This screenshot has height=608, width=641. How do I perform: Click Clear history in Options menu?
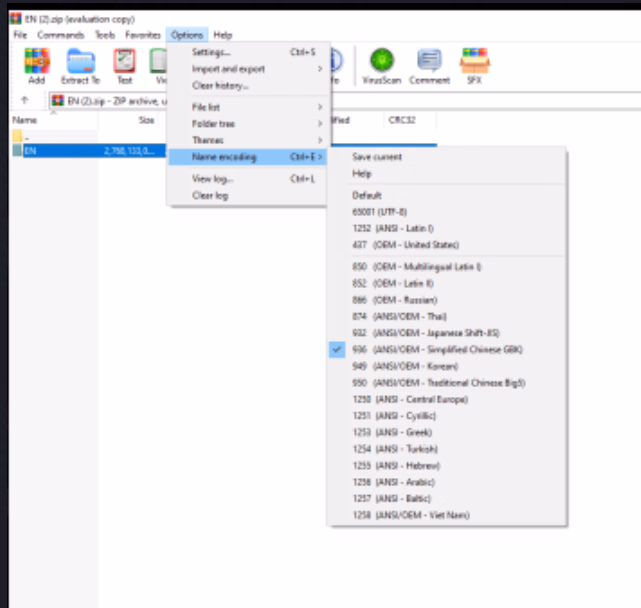click(x=220, y=86)
